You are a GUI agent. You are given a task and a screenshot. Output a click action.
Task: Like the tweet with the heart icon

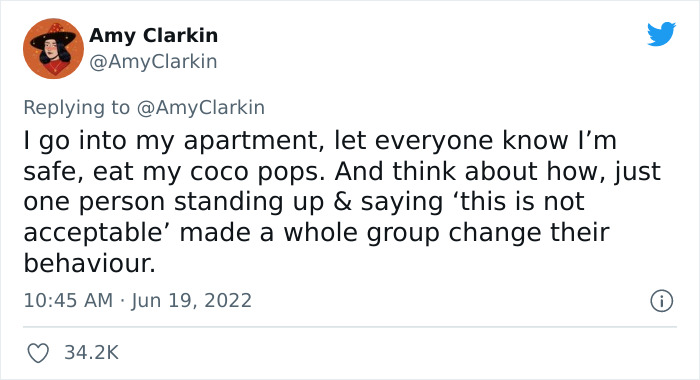coord(38,353)
